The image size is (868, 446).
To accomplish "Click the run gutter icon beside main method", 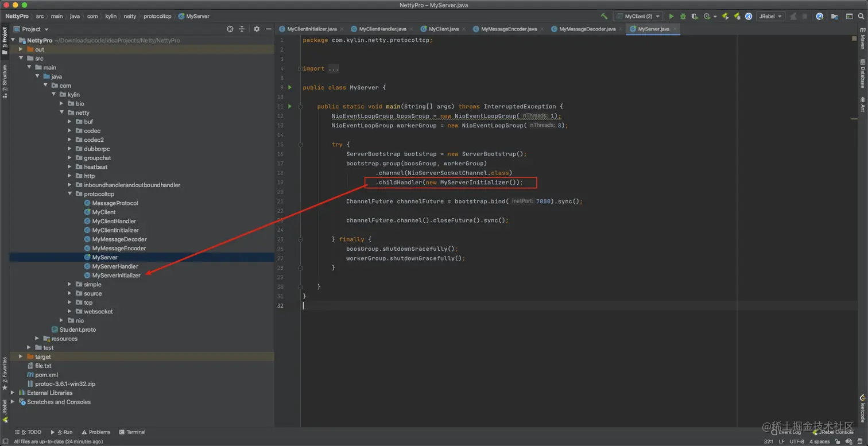I will pyautogui.click(x=290, y=106).
